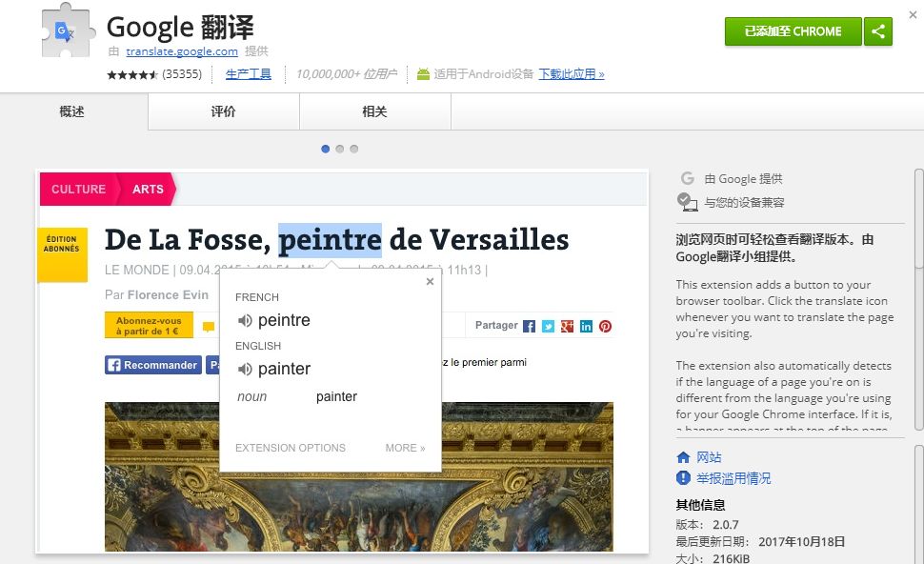This screenshot has height=564, width=924.
Task: Click the ÉDITION ABONNÉS yellow badge
Action: [x=62, y=254]
